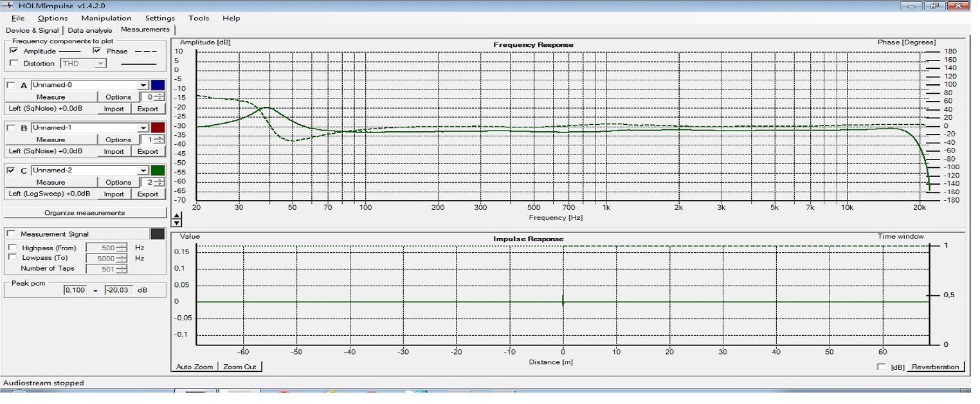Image resolution: width=980 pixels, height=404 pixels.
Task: Click Import for slot A
Action: (114, 109)
